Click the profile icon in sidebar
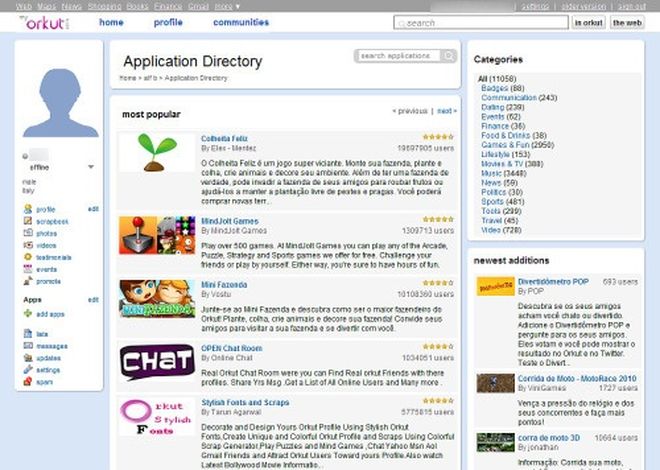660x470 pixels. [28, 209]
